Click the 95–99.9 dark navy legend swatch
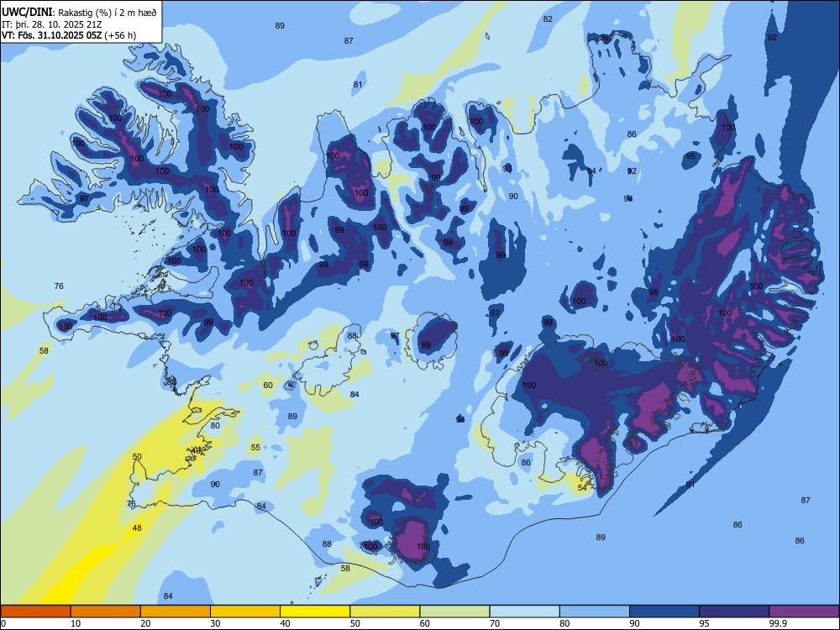The width and height of the screenshot is (840, 630). coord(734,612)
